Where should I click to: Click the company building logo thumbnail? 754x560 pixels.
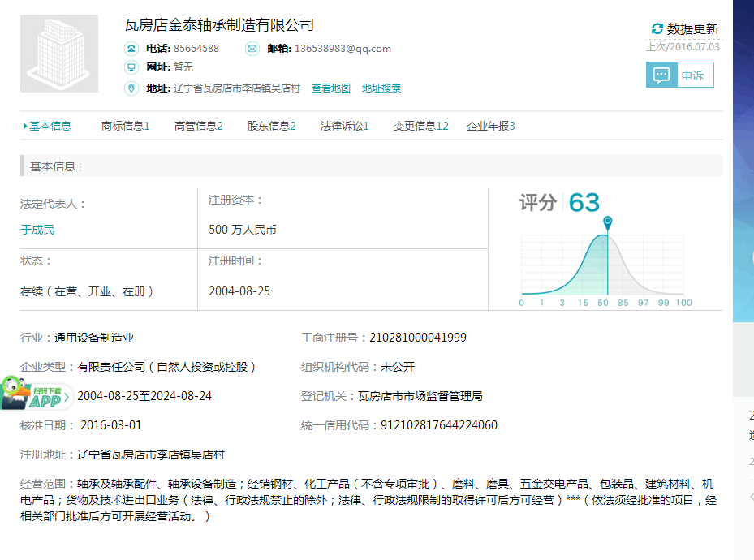pos(59,54)
